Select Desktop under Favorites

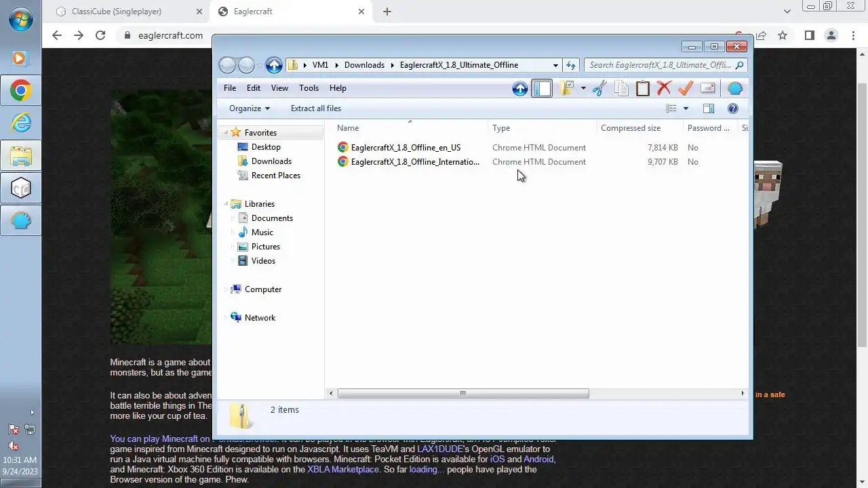pos(266,147)
